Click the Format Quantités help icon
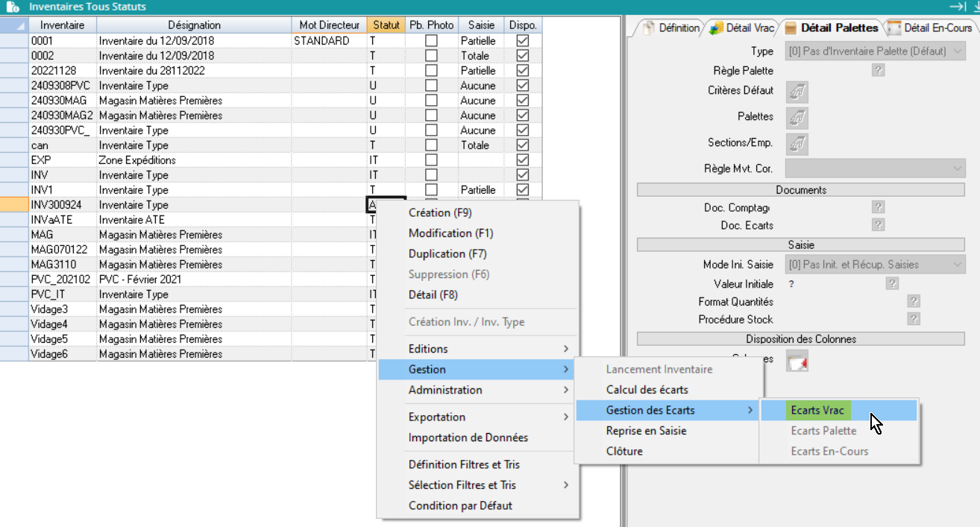 (x=914, y=301)
